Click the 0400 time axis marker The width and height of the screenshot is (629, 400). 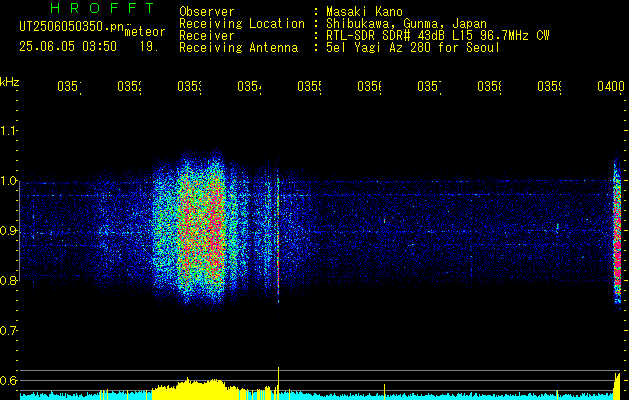pos(611,86)
